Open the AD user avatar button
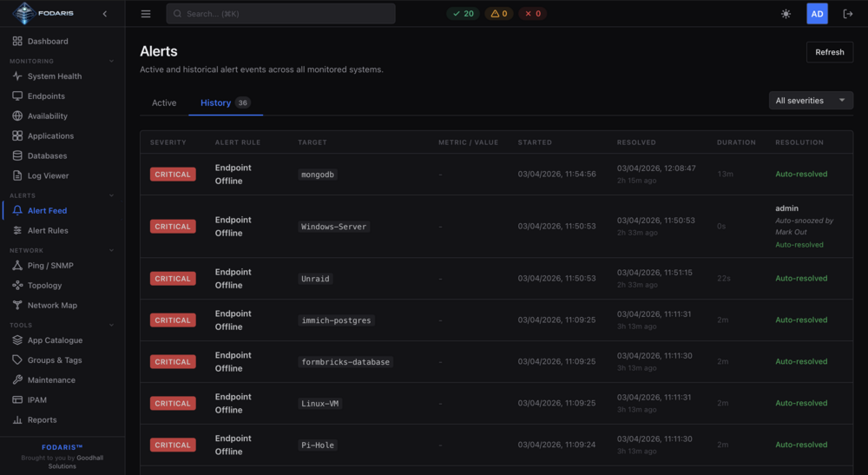868x475 pixels. [x=817, y=14]
